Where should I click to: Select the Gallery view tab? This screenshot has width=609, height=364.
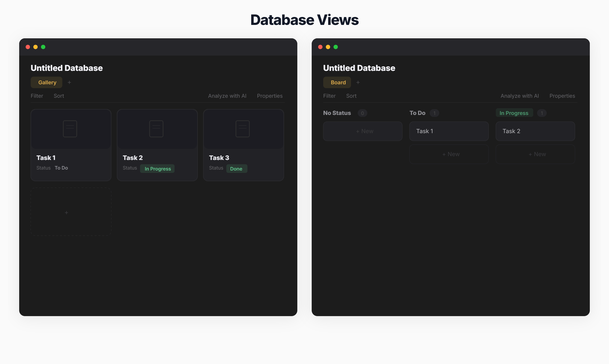coord(47,82)
